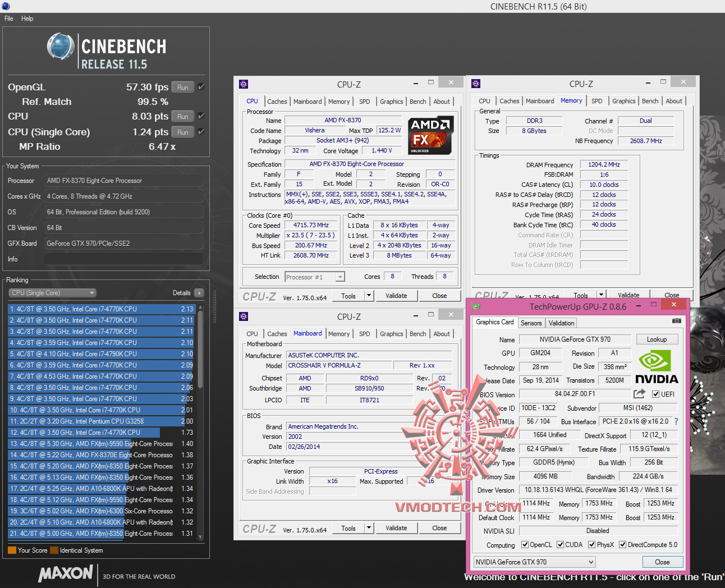Open ranking Details arrow button
This screenshot has height=588, width=725.
point(199,293)
